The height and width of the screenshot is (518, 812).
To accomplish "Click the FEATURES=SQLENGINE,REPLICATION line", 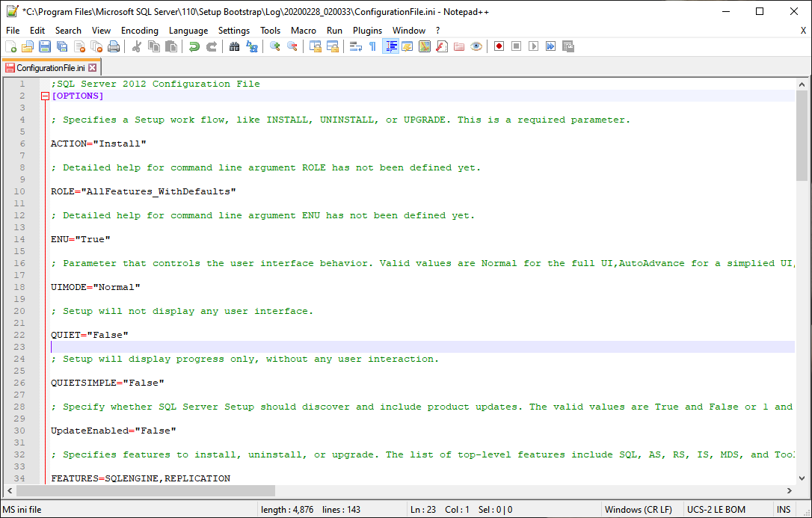I will click(141, 478).
